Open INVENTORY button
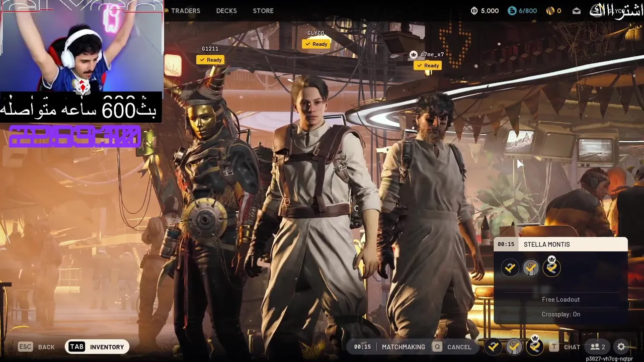644x362 pixels. tap(97, 347)
